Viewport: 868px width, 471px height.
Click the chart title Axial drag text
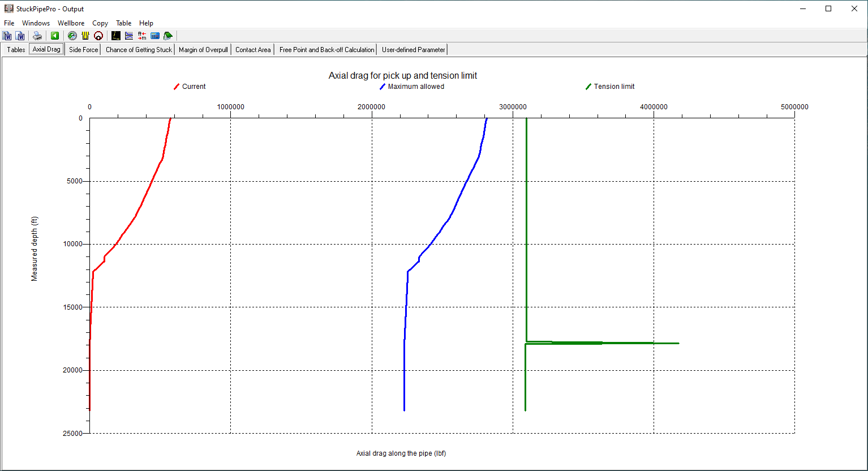click(402, 75)
